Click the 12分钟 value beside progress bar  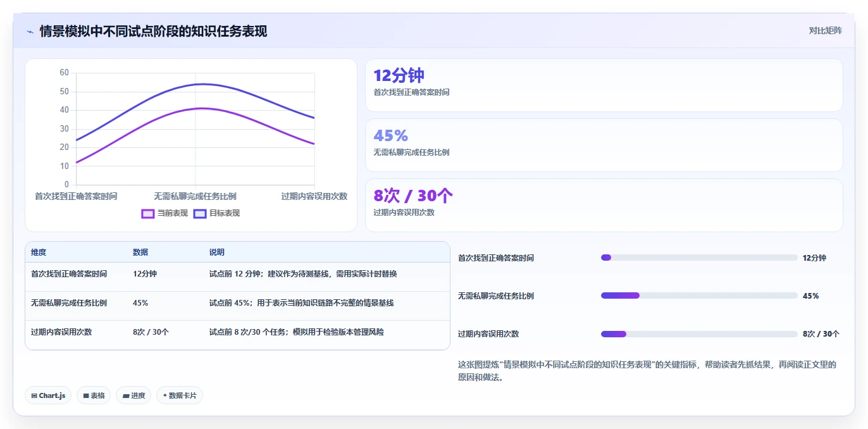coord(814,258)
